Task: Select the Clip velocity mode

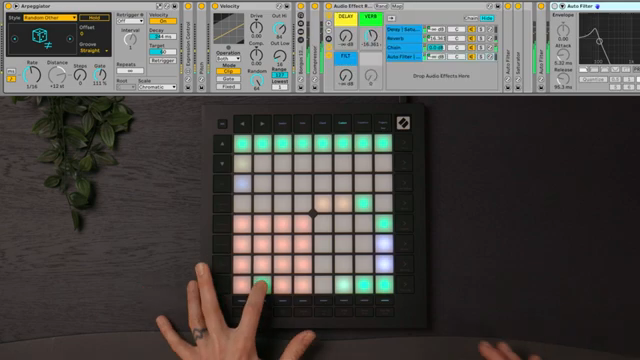Action: click(x=228, y=71)
